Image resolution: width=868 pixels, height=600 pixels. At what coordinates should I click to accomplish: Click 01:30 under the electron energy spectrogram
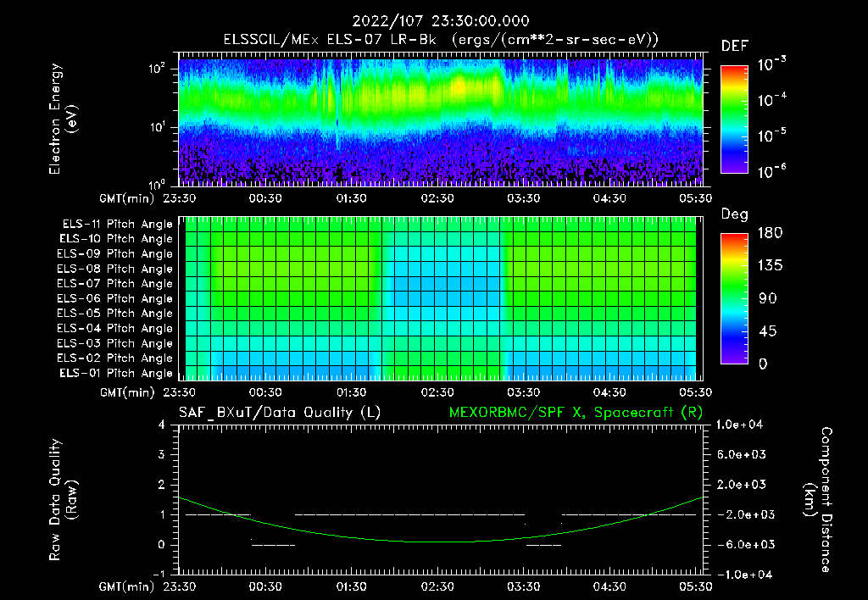[x=352, y=198]
